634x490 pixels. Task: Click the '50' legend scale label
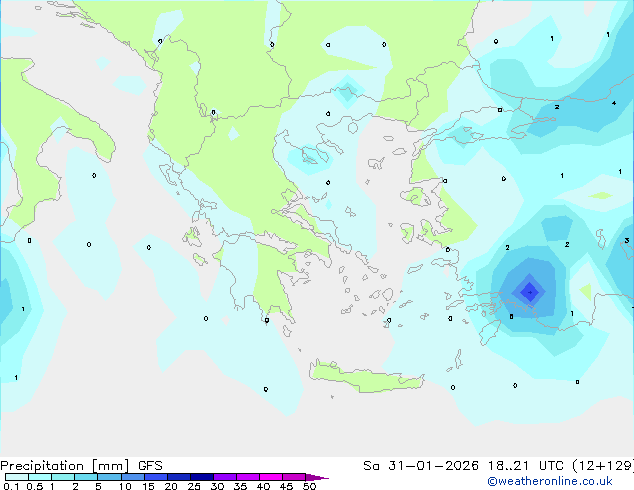tap(309, 486)
